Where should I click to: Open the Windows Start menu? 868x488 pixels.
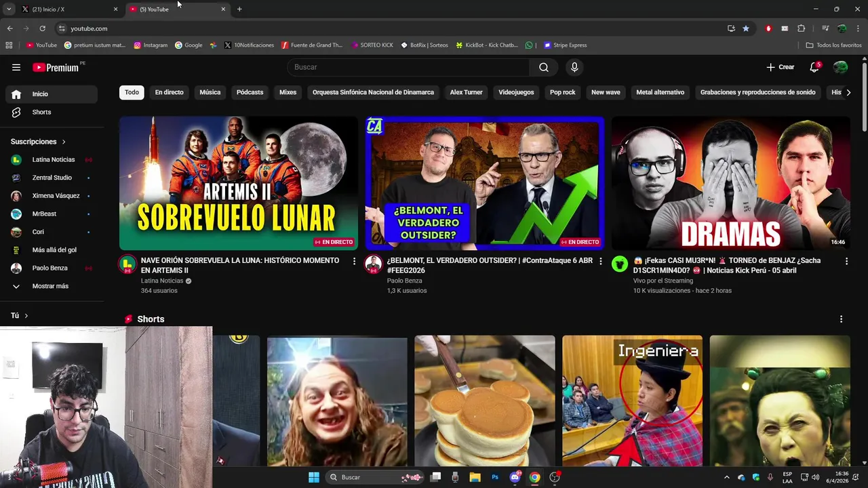point(314,477)
